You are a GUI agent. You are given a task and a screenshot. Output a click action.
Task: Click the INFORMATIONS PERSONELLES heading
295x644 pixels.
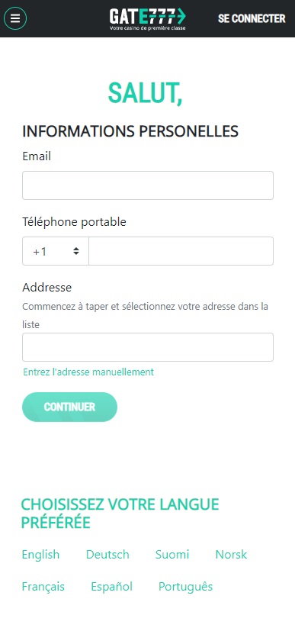130,131
